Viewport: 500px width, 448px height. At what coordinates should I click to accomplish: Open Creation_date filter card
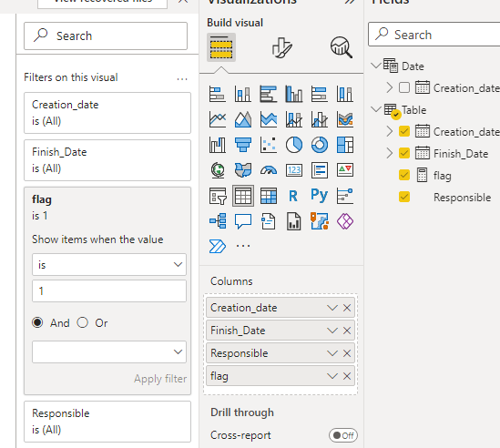coord(107,113)
